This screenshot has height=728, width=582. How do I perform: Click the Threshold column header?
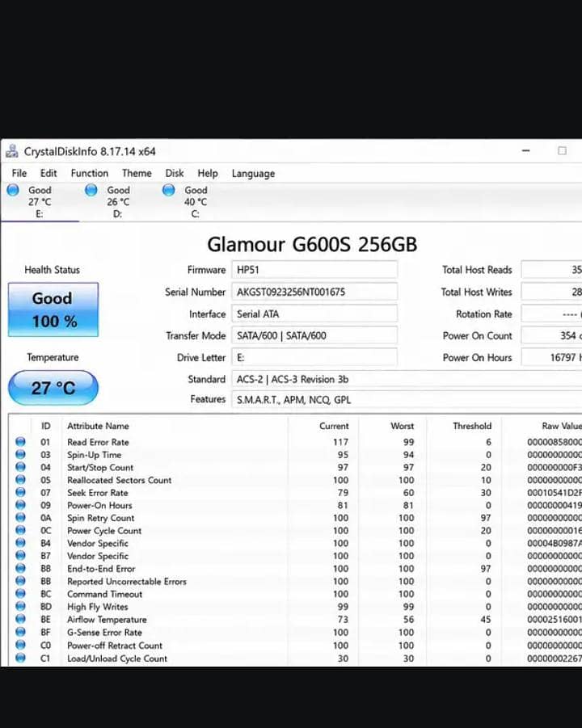point(472,426)
